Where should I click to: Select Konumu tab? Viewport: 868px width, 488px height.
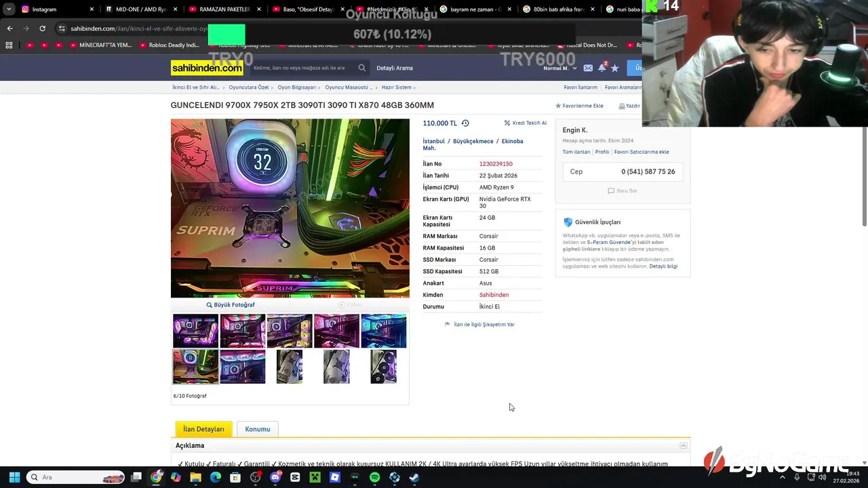(x=258, y=429)
